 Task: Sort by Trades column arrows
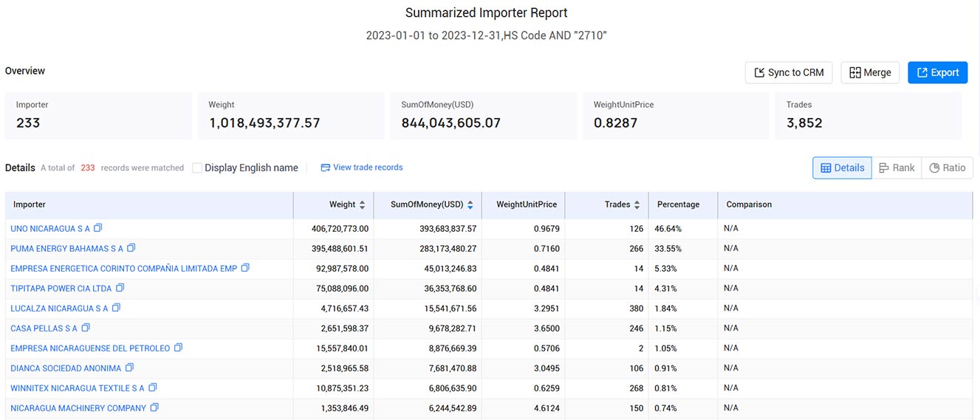pos(637,204)
